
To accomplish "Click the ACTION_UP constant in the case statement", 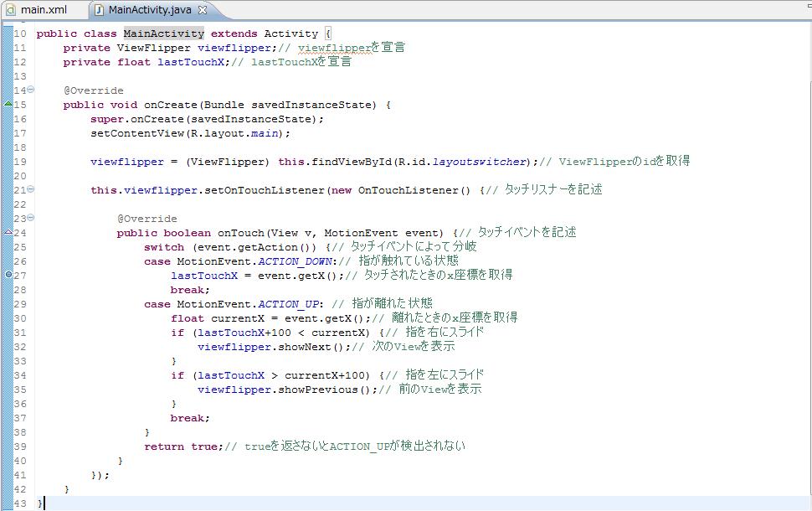I will [288, 304].
